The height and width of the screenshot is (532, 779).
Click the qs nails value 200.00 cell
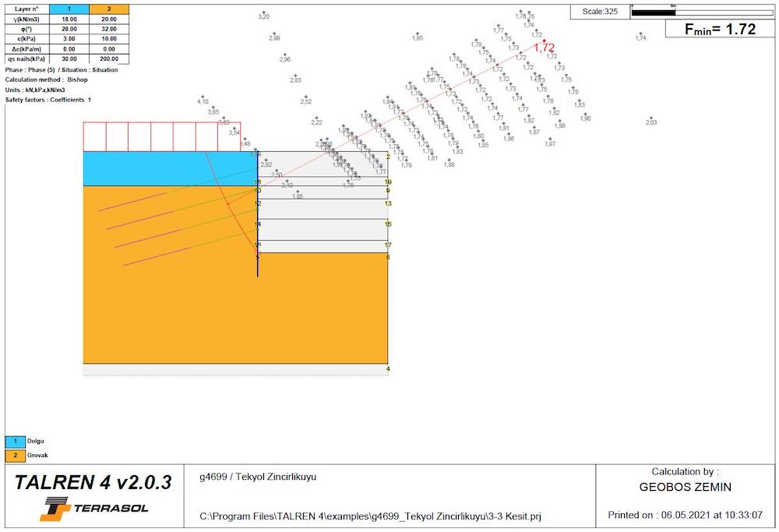(109, 58)
